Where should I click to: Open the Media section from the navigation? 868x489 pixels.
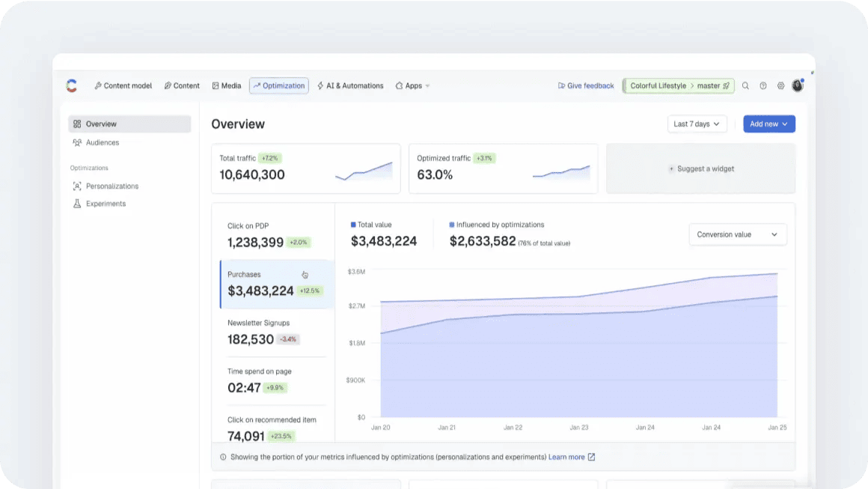[x=227, y=85]
